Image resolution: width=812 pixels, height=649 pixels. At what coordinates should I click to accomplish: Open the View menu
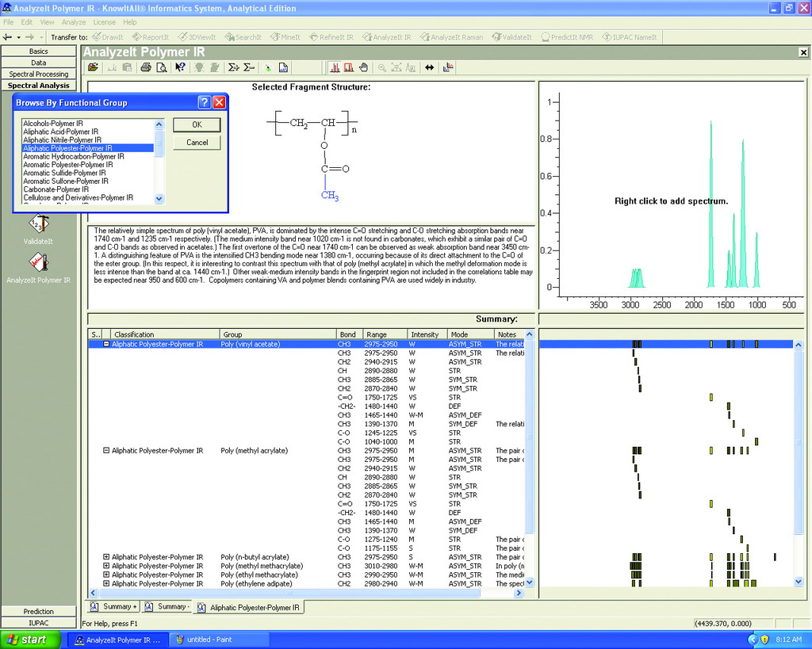pyautogui.click(x=47, y=22)
